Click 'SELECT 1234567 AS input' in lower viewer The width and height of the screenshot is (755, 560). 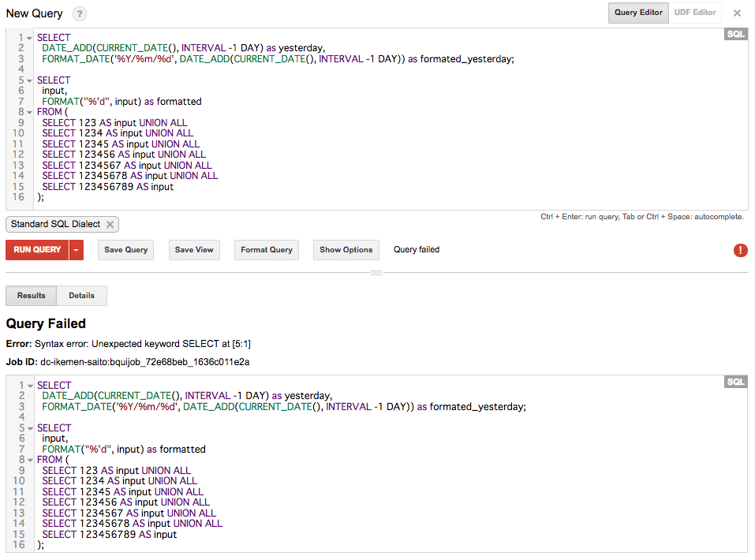[129, 513]
